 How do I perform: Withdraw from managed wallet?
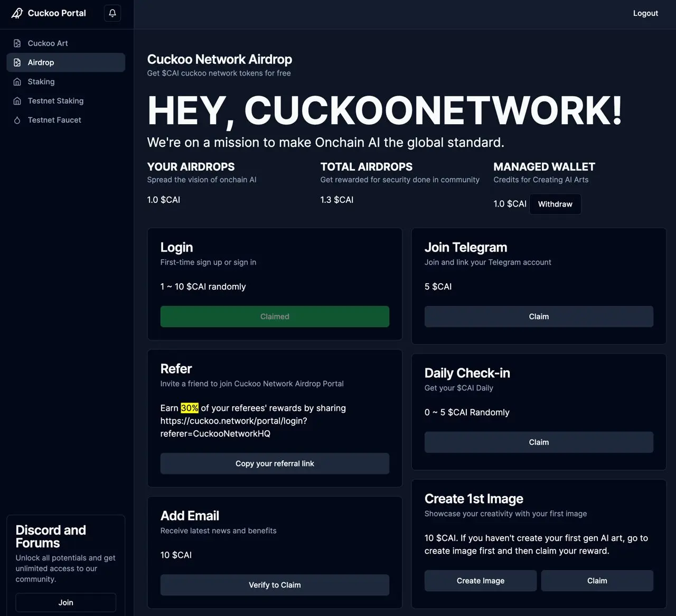pyautogui.click(x=555, y=204)
